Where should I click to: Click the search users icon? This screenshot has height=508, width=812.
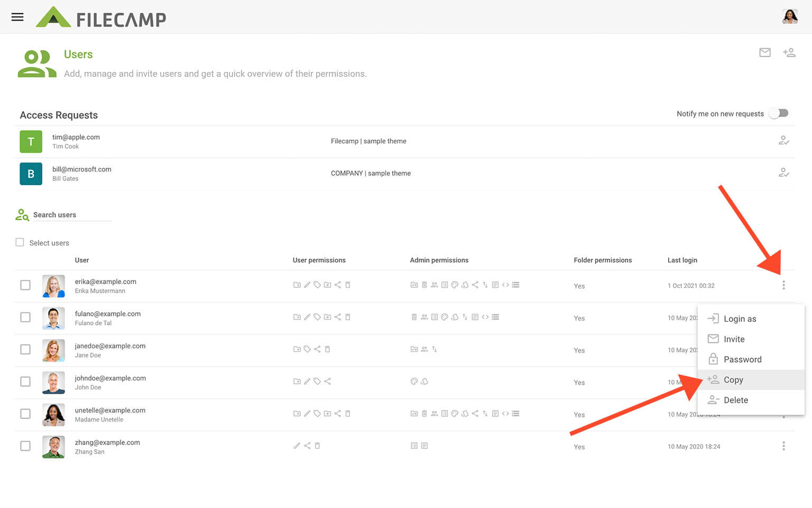point(22,215)
